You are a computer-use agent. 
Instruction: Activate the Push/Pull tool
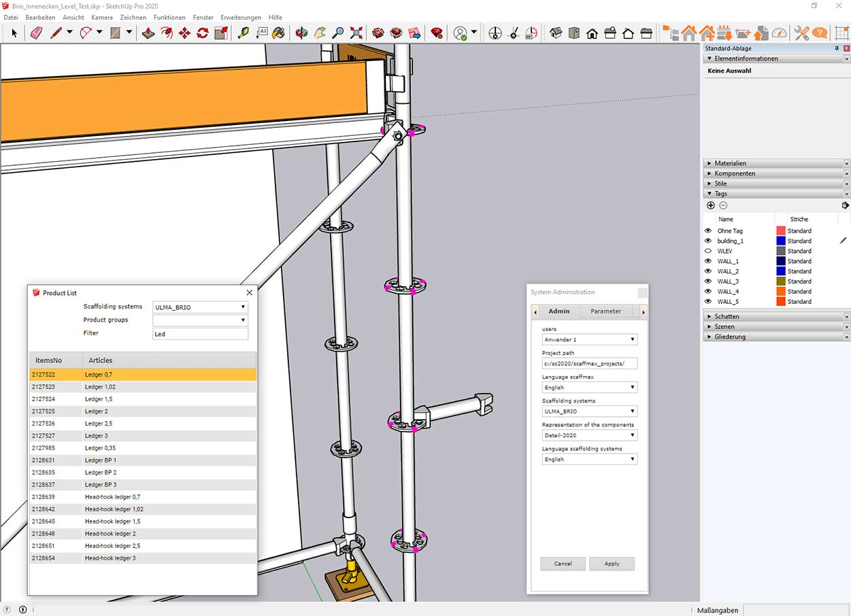click(x=148, y=33)
